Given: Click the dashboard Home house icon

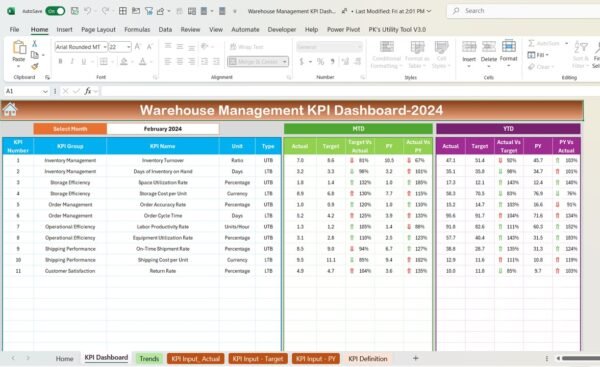Looking at the screenshot, I should coord(10,109).
